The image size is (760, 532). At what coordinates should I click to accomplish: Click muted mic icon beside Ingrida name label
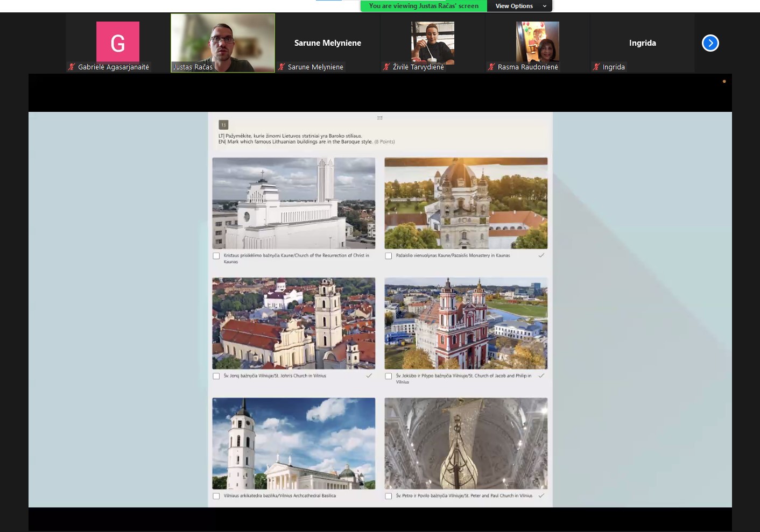tap(596, 67)
